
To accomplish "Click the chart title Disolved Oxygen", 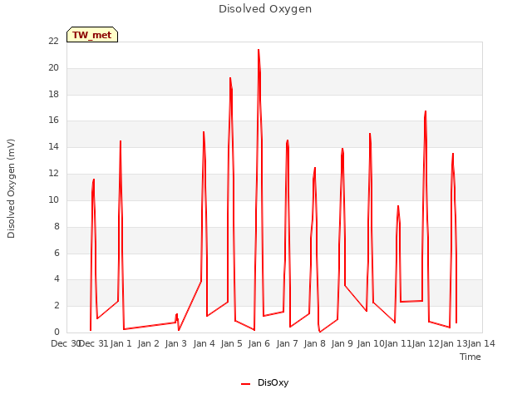I will [265, 9].
